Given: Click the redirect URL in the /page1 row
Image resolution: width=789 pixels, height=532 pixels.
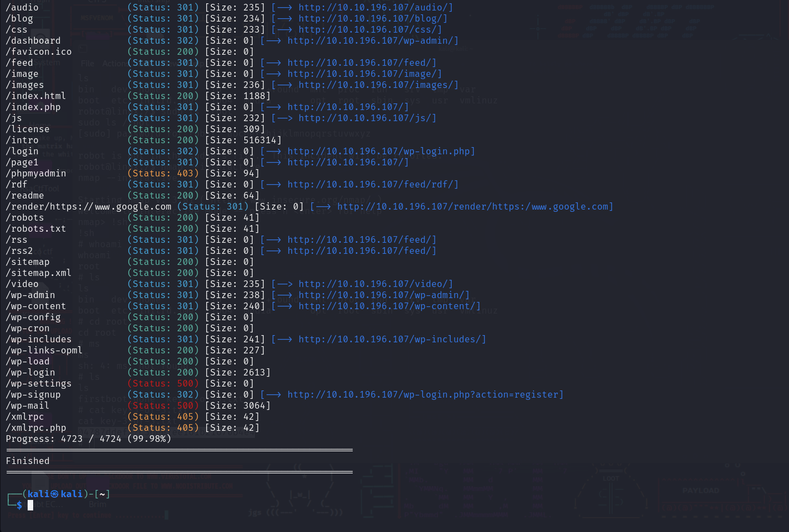Looking at the screenshot, I should pos(346,162).
